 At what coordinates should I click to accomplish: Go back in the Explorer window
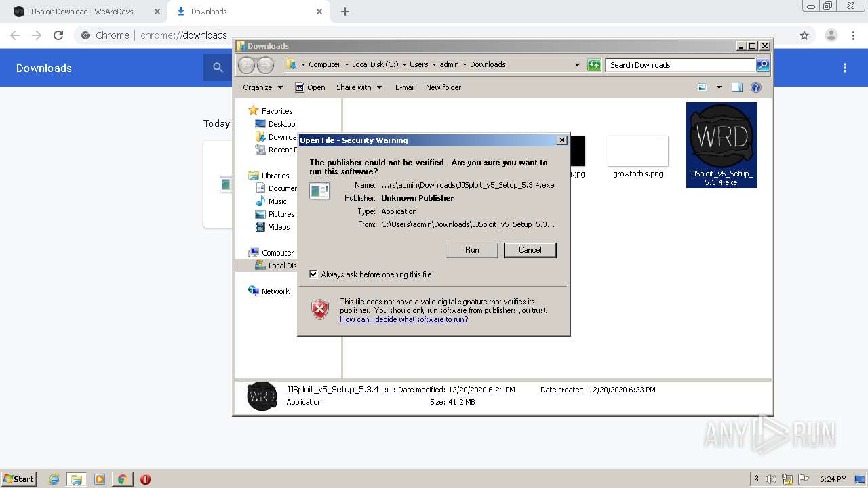click(246, 65)
